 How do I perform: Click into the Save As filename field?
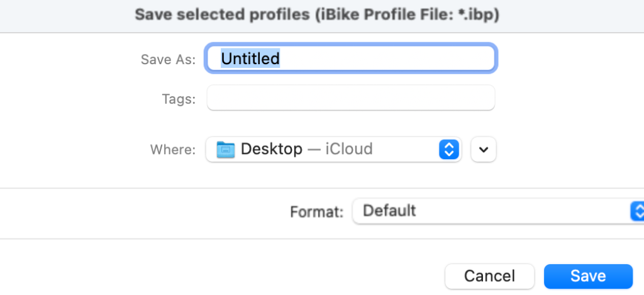(351, 58)
